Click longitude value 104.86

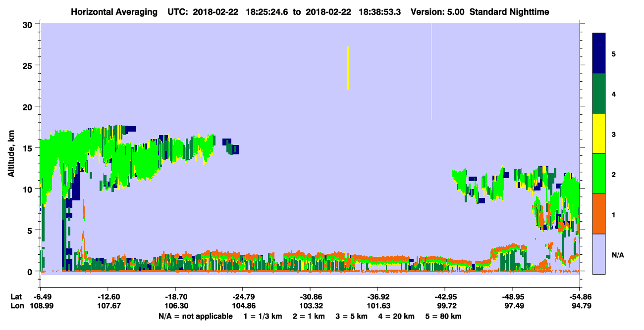[x=243, y=306]
